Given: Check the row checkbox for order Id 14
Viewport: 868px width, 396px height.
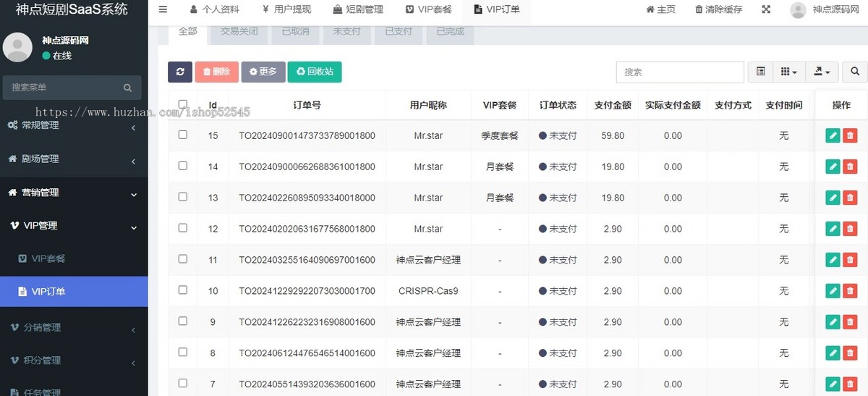Looking at the screenshot, I should point(182,166).
